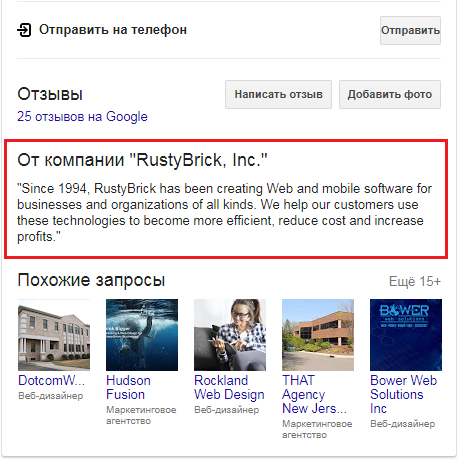This screenshot has height=460, width=462.
Task: Open the Hudson Fusion link
Action: pos(128,387)
